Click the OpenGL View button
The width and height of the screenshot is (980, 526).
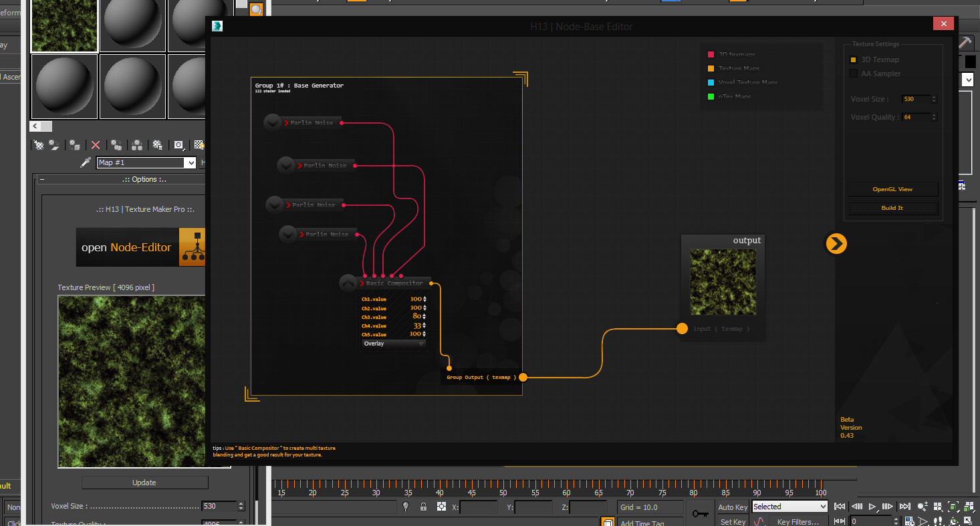tap(892, 189)
